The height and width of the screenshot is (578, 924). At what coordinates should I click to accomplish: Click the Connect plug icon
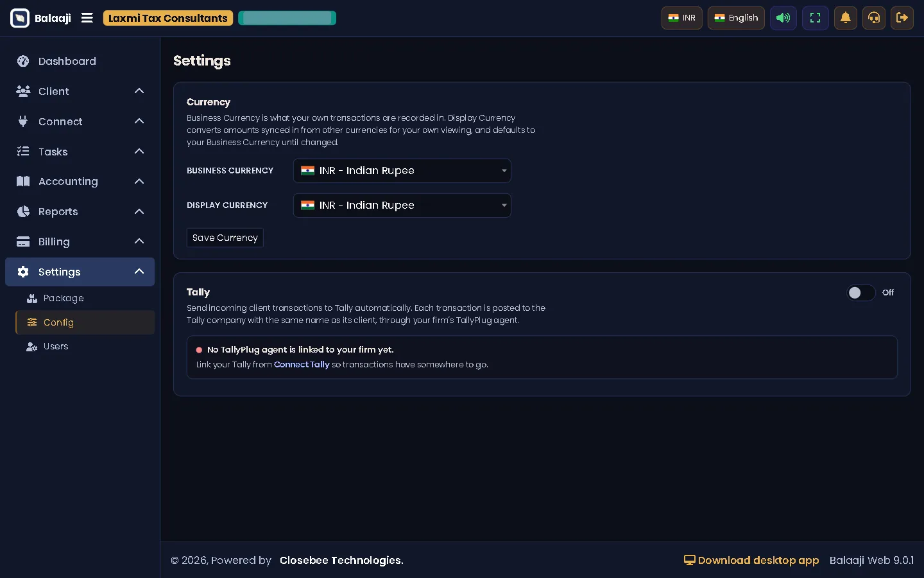click(x=23, y=121)
